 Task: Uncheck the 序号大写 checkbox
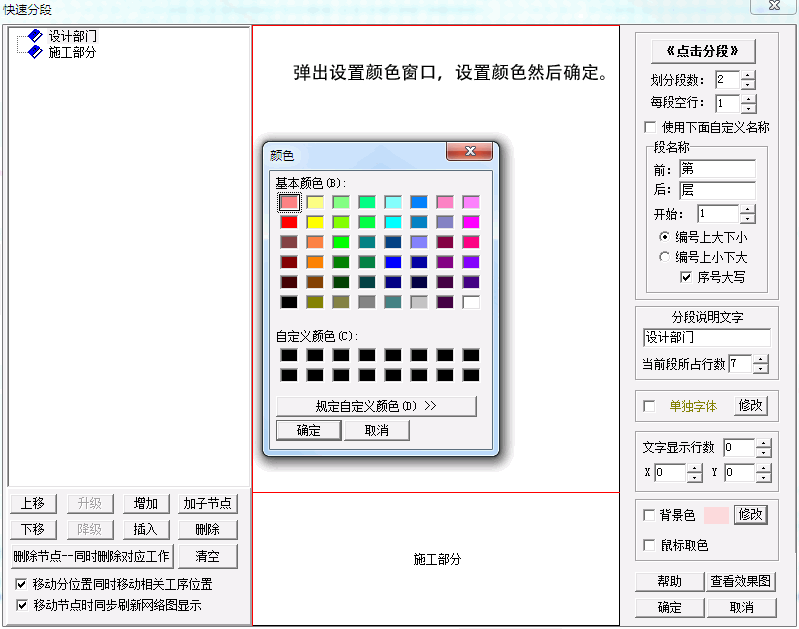pos(687,277)
